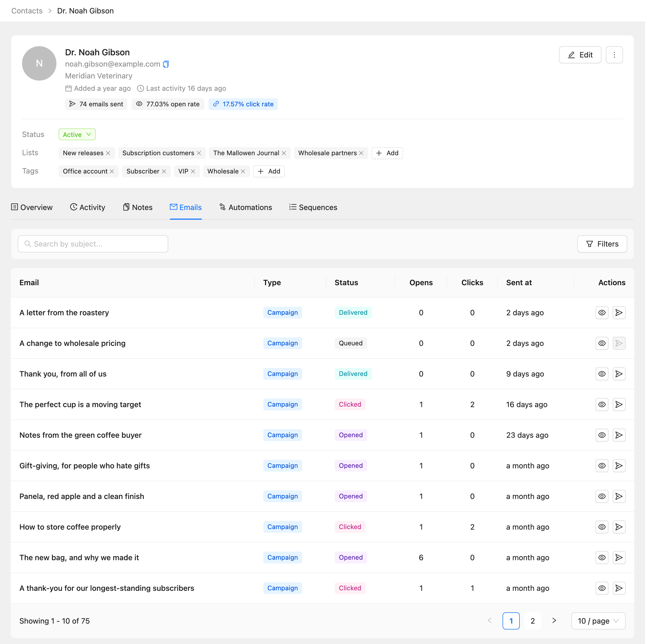
Task: Remove the VIP tag
Action: pos(193,172)
